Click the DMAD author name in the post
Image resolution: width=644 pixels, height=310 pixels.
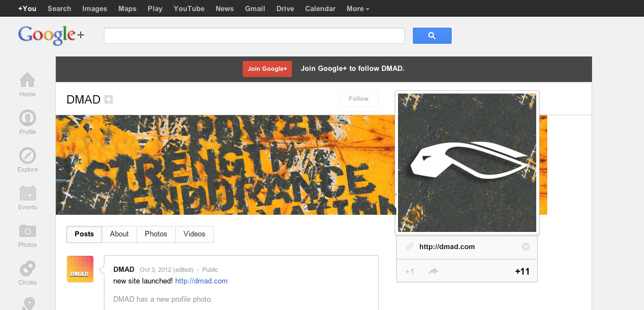(x=124, y=270)
